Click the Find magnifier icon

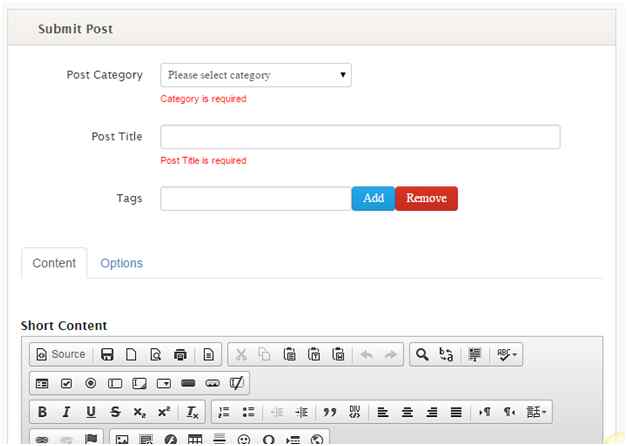[422, 354]
